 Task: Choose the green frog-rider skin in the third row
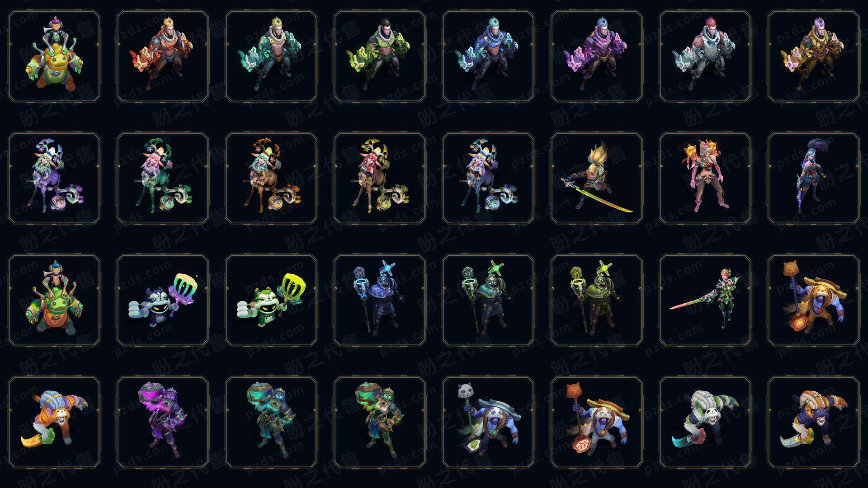54,300
